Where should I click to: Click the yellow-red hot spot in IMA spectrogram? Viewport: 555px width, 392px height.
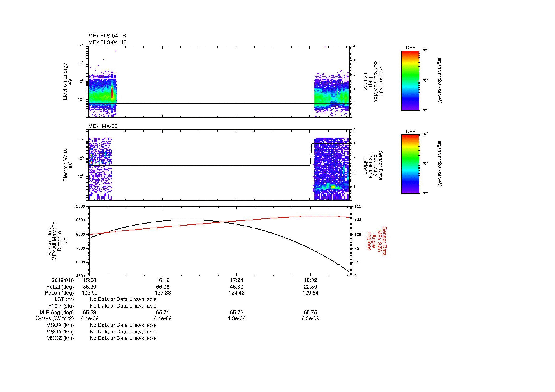click(x=333, y=187)
